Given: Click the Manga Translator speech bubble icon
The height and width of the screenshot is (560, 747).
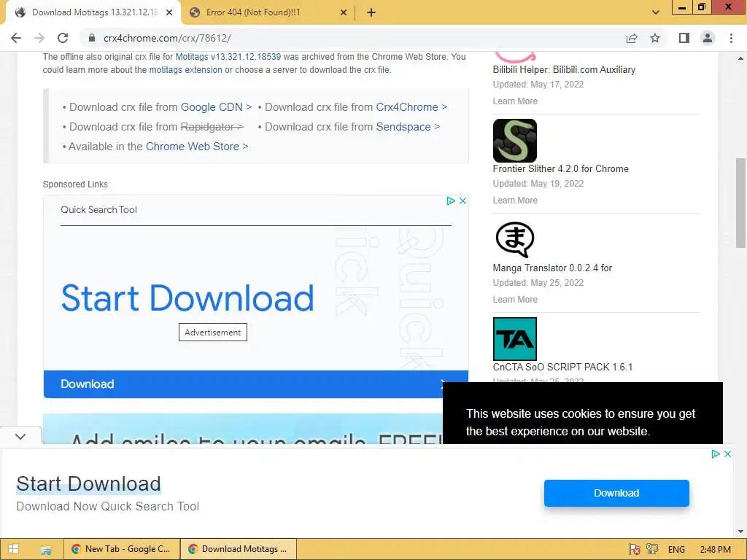Looking at the screenshot, I should pyautogui.click(x=515, y=239).
